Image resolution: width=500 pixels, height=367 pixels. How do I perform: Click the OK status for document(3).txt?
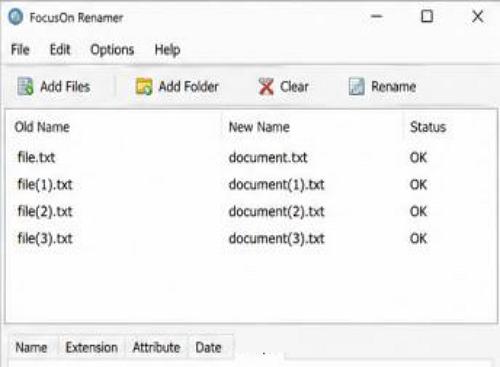(x=418, y=238)
